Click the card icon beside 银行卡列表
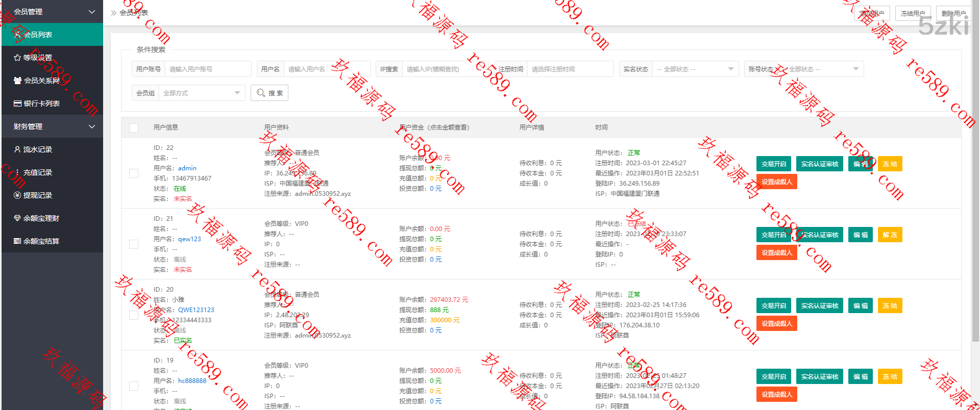 point(17,104)
